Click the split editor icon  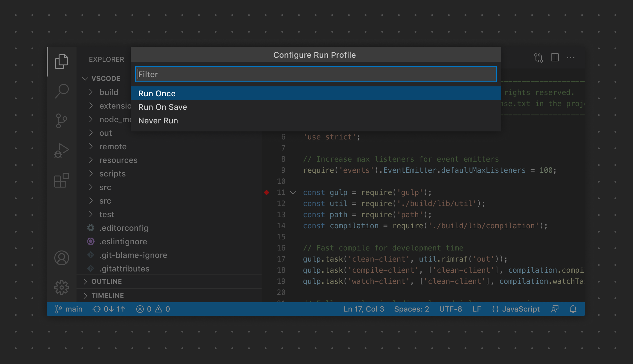(555, 58)
